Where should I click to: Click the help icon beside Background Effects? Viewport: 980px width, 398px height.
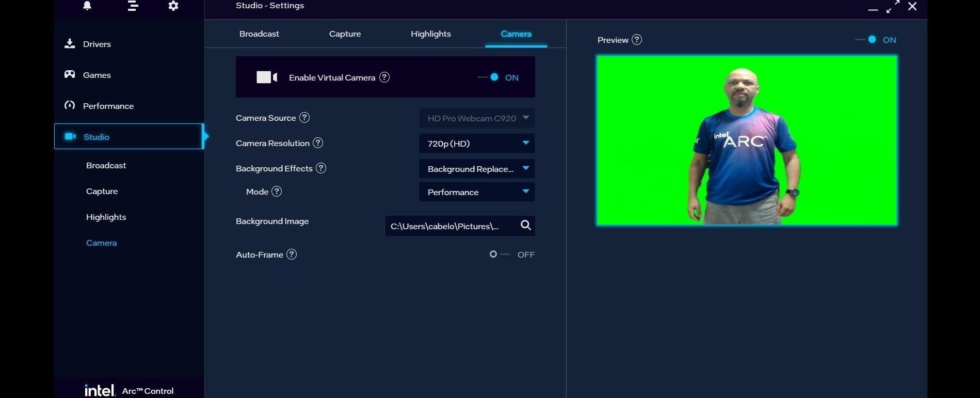pos(321,168)
